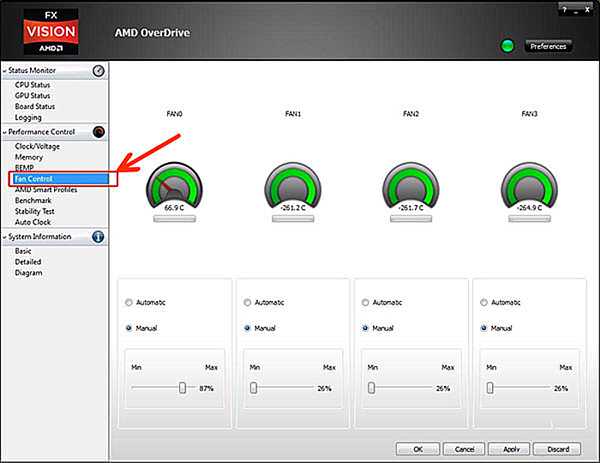Click the OK button
The image size is (600, 463).
tap(418, 449)
